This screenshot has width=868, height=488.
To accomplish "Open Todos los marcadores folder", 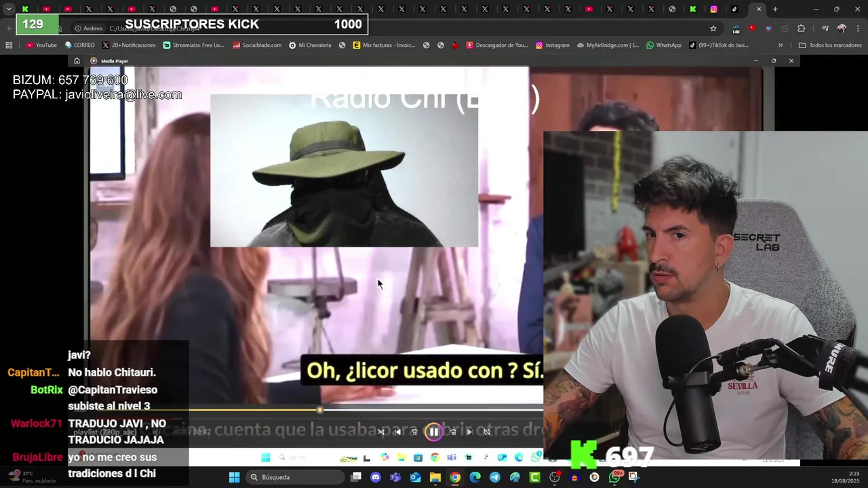I will (830, 45).
